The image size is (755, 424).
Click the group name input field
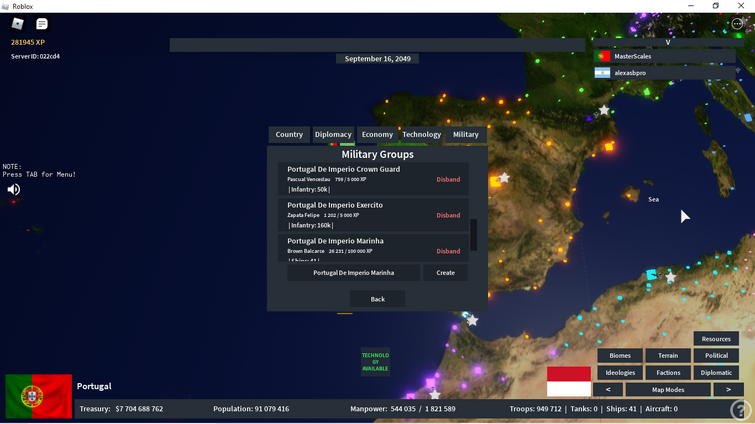pyautogui.click(x=353, y=273)
